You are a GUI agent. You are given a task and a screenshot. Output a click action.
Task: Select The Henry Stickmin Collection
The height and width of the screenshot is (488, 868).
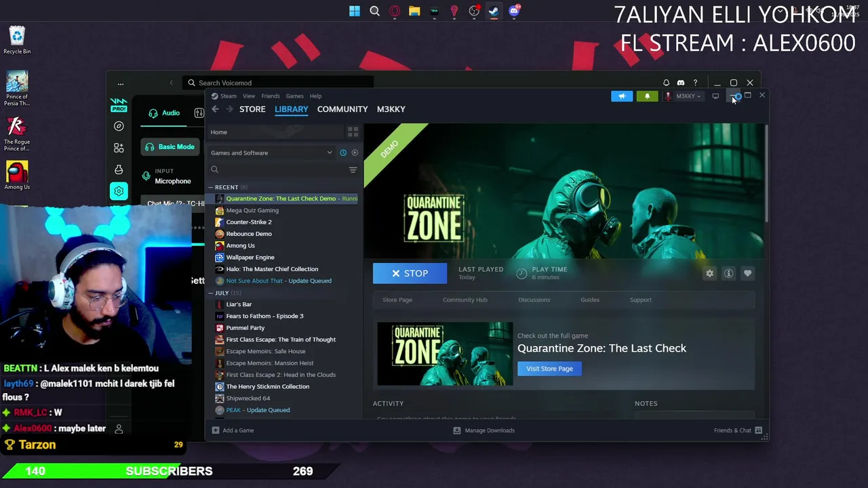[x=268, y=386]
